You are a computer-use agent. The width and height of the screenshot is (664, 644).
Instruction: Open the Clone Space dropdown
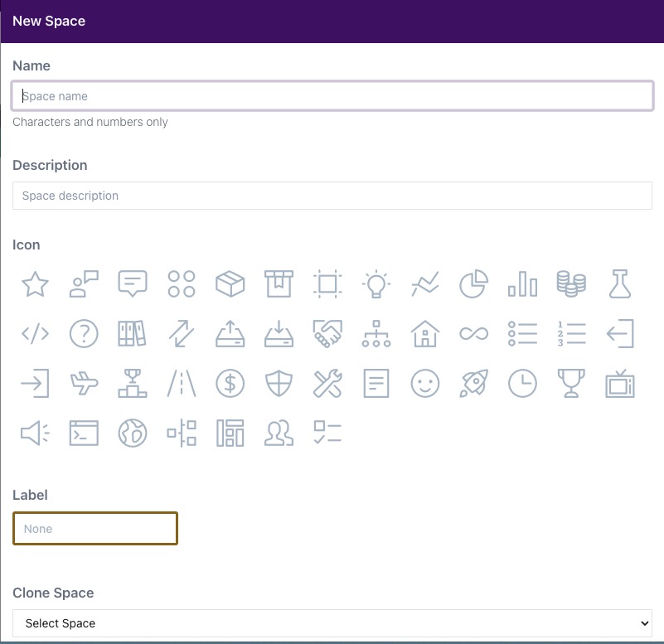[332, 623]
